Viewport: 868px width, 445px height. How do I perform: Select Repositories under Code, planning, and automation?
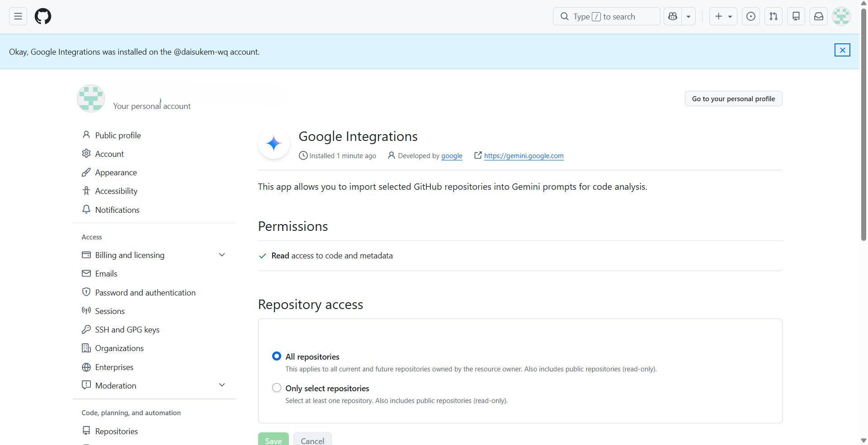(x=116, y=431)
